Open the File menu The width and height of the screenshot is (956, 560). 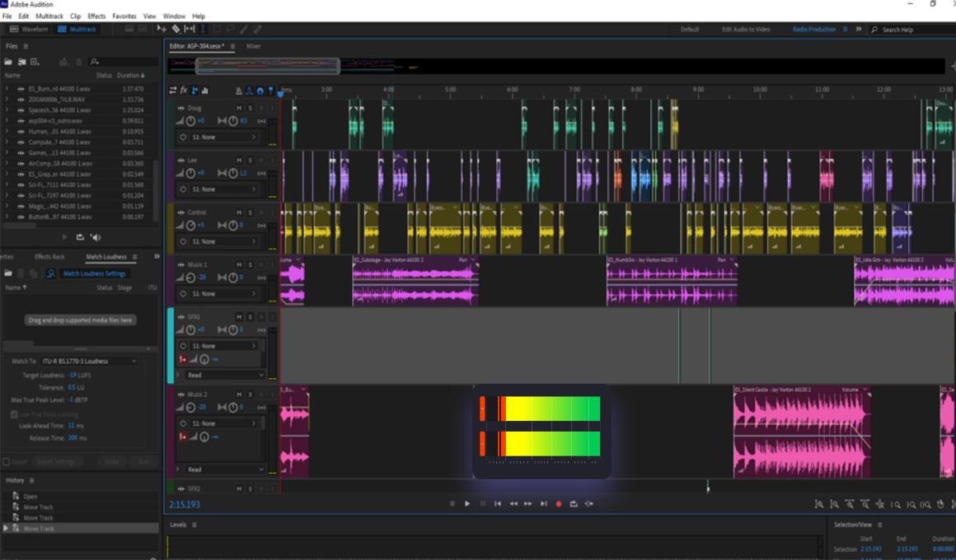point(7,16)
